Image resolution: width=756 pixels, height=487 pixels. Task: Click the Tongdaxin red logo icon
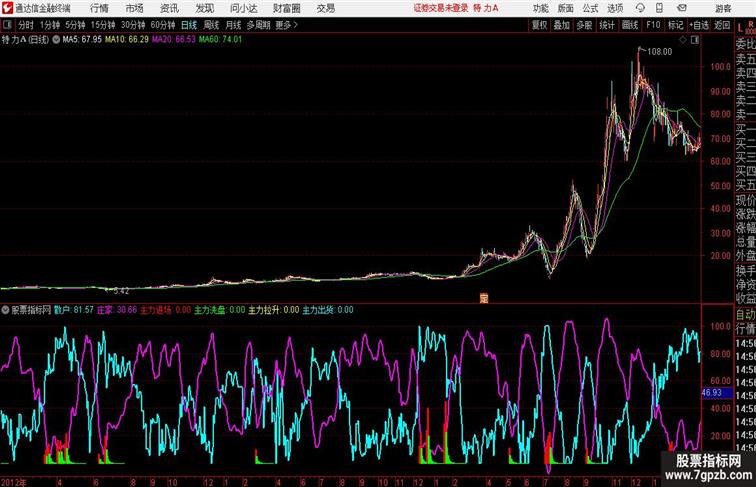(x=7, y=8)
